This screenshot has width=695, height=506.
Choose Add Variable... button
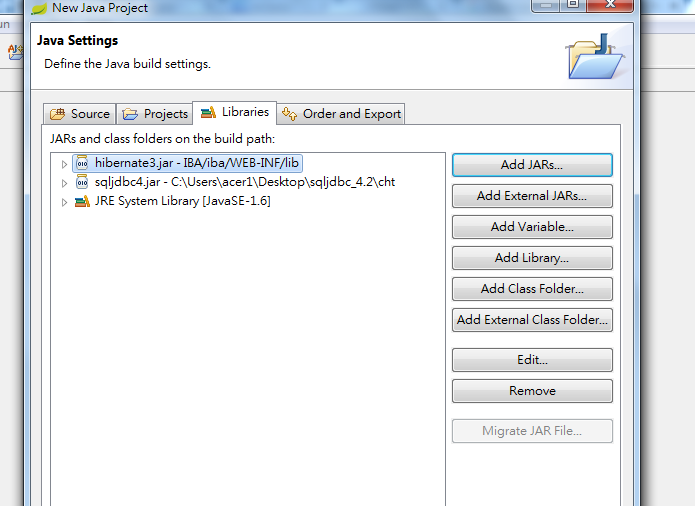531,227
